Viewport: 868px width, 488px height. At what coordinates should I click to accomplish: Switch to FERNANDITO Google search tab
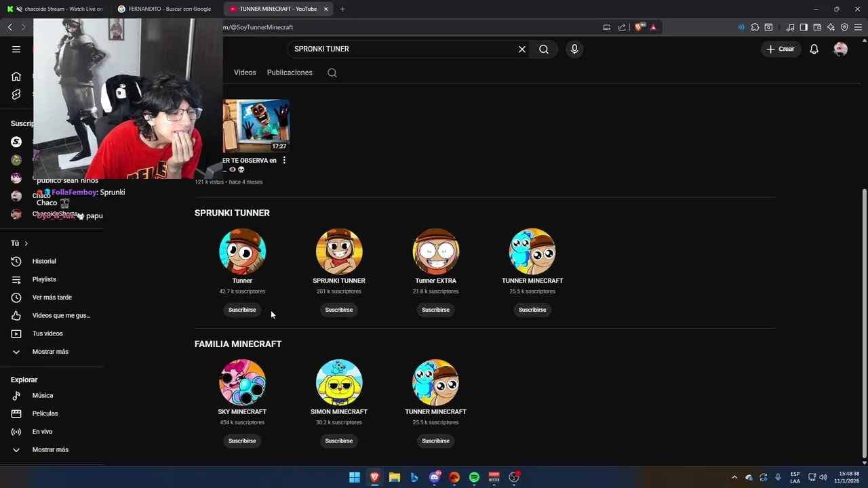click(x=166, y=9)
